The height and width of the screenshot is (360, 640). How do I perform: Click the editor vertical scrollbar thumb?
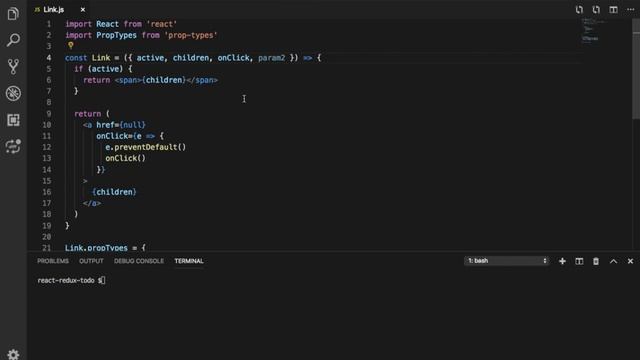click(x=636, y=69)
